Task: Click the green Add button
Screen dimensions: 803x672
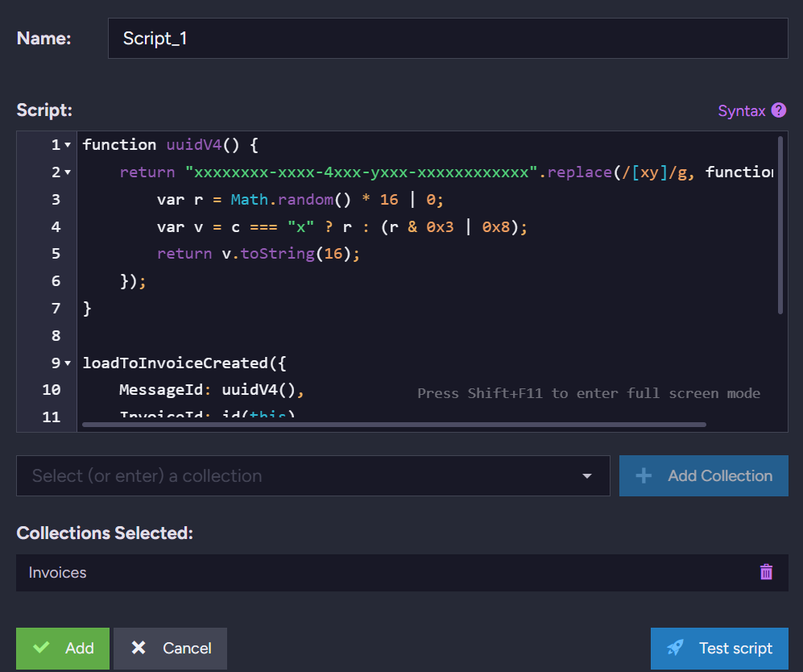Action: 63,649
